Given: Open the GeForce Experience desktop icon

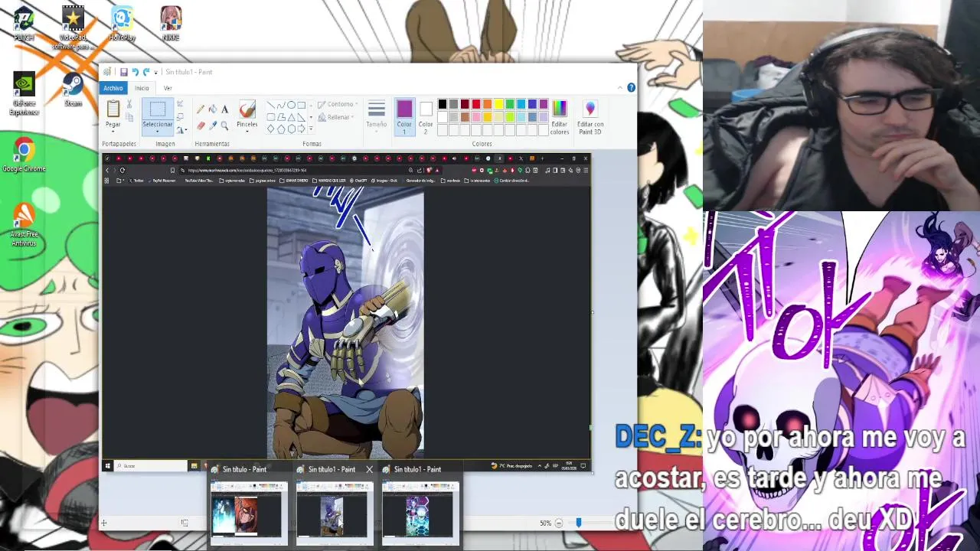Looking at the screenshot, I should click(24, 94).
